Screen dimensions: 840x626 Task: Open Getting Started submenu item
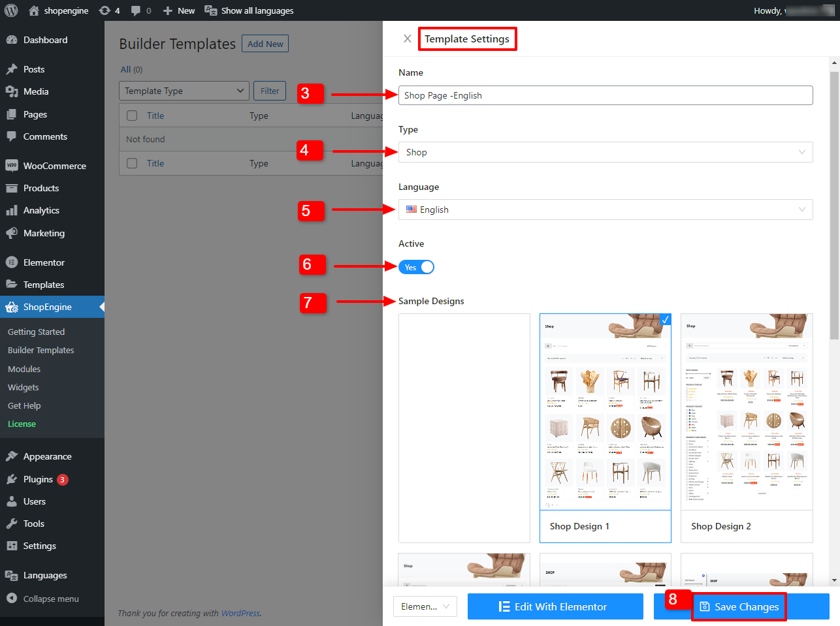[36, 332]
